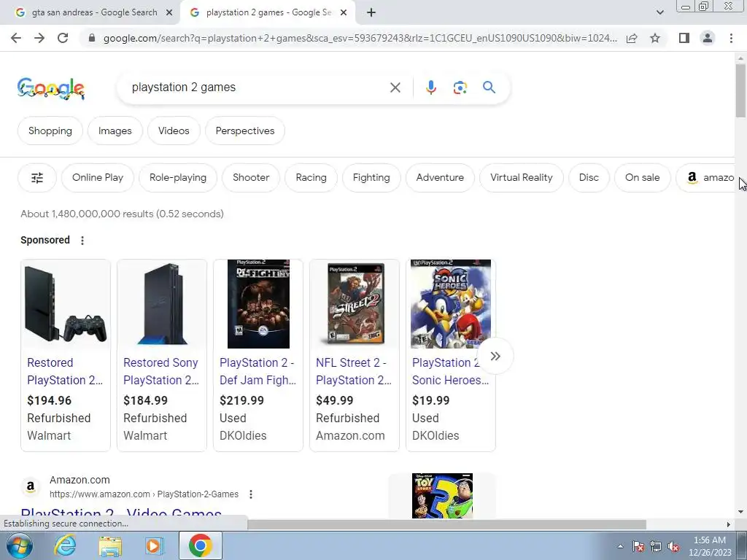Close the gta san andreas tab
The width and height of the screenshot is (747, 560).
coord(169,13)
